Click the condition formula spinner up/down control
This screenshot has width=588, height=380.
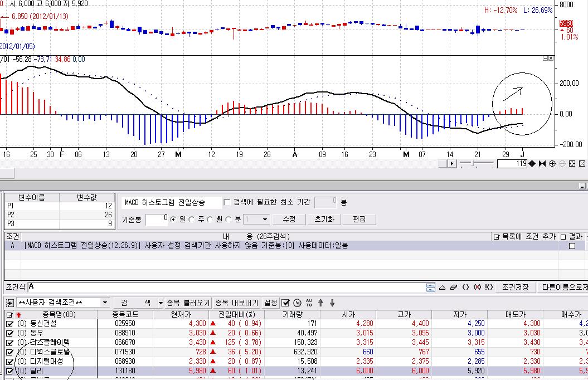(x=430, y=288)
